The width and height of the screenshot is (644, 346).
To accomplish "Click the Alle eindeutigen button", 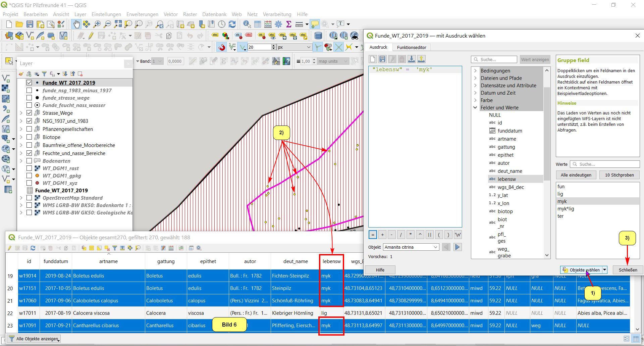I will point(576,175).
